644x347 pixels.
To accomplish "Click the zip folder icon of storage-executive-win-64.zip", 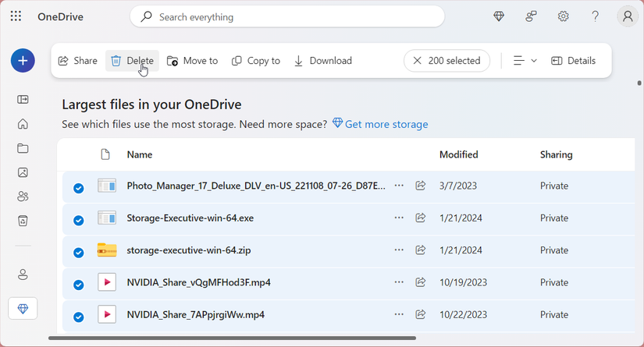I will click(107, 250).
